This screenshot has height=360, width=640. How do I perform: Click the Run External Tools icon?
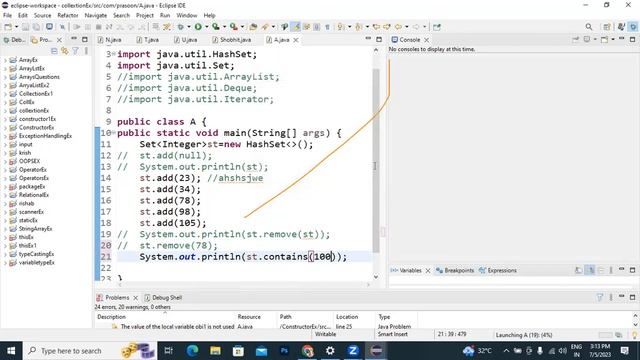[x=233, y=27]
